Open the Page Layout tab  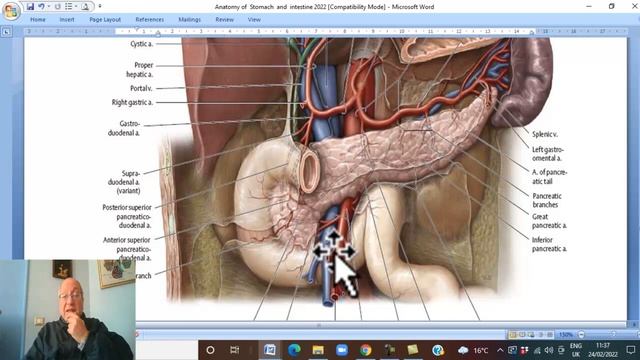tap(105, 20)
